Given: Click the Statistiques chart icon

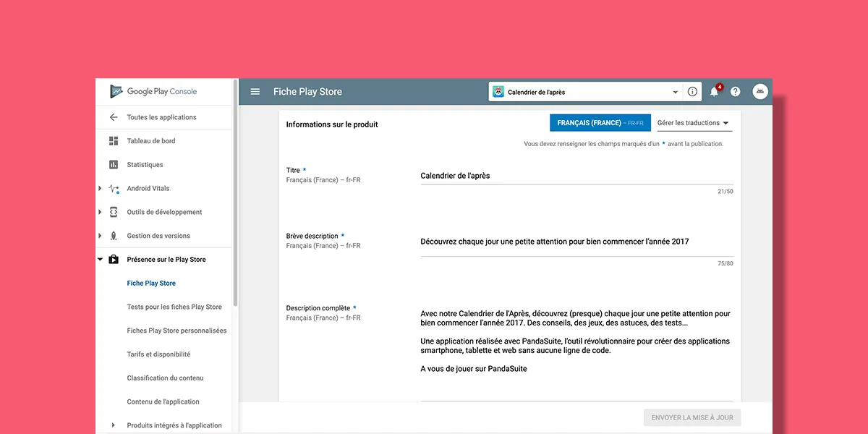Looking at the screenshot, I should pyautogui.click(x=114, y=165).
